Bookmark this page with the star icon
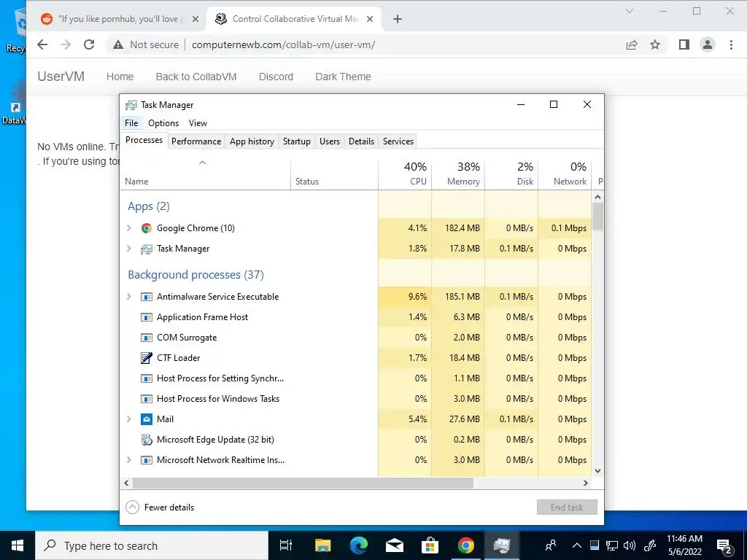The image size is (747, 560). coord(655,44)
